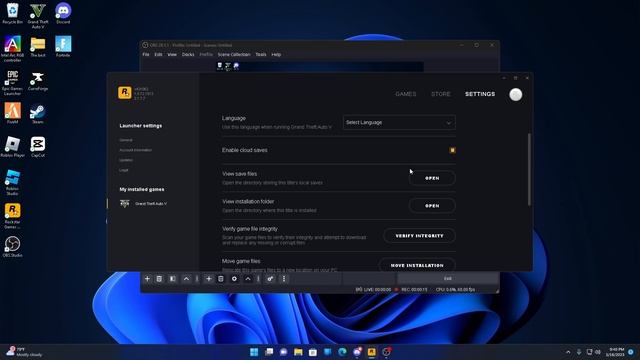Open weather widget on taskbar
640x360 pixels.
[x=24, y=352]
